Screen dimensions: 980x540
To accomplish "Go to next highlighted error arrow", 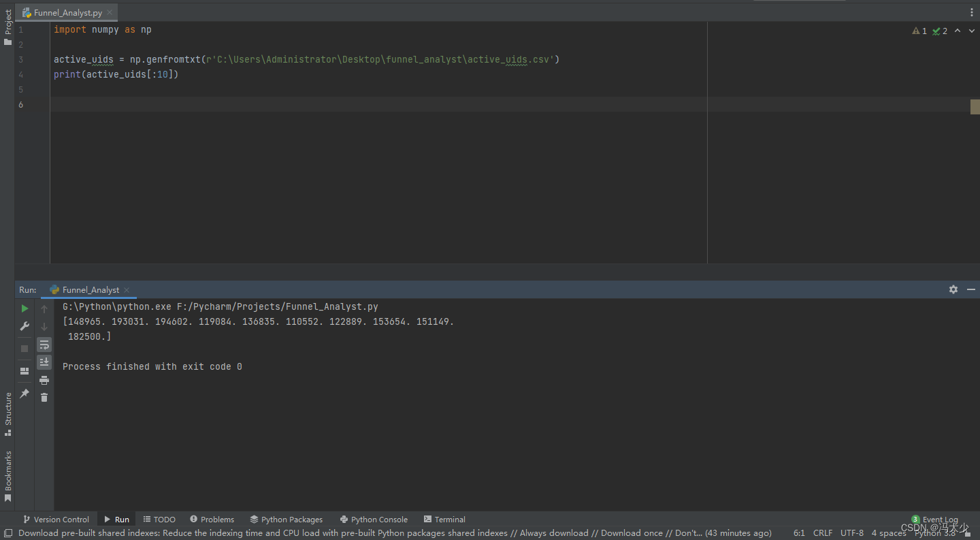I will point(971,31).
